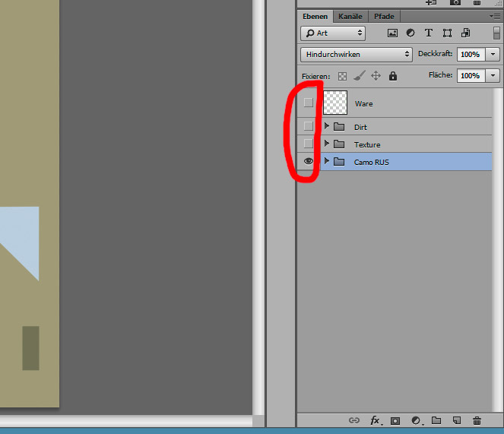Screen dimensions: 504x434
Task: Create a new group folder icon
Action: 436,420
